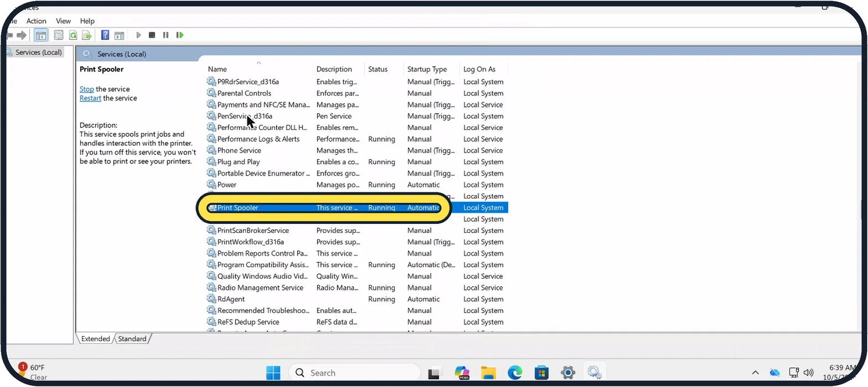Toggle Show/Hide Console Tree toolbar button
The width and height of the screenshot is (868, 387).
click(x=40, y=35)
